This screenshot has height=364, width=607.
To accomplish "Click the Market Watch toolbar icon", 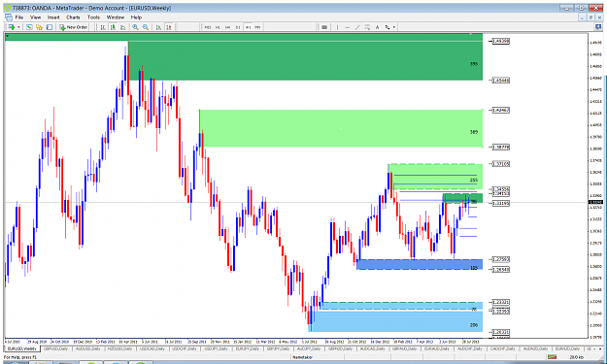I will [x=29, y=27].
